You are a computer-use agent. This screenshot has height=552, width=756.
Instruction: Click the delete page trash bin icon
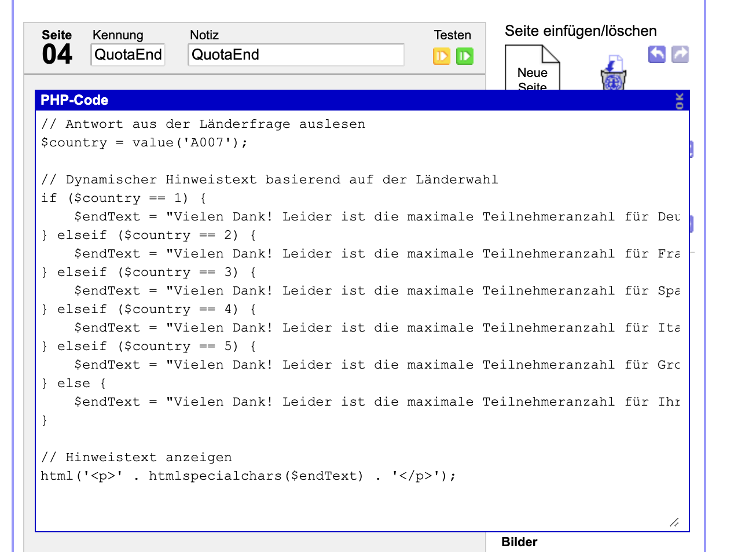614,73
